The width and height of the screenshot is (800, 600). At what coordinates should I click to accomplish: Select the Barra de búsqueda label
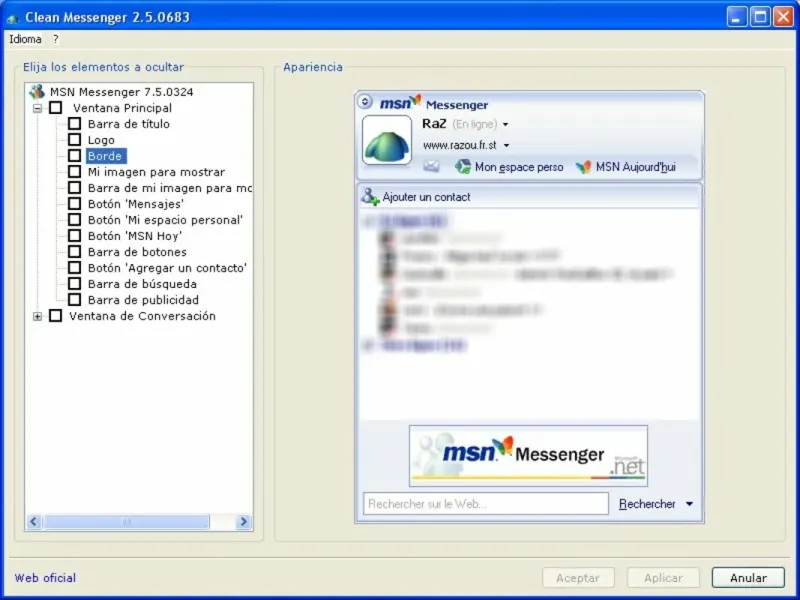(142, 284)
